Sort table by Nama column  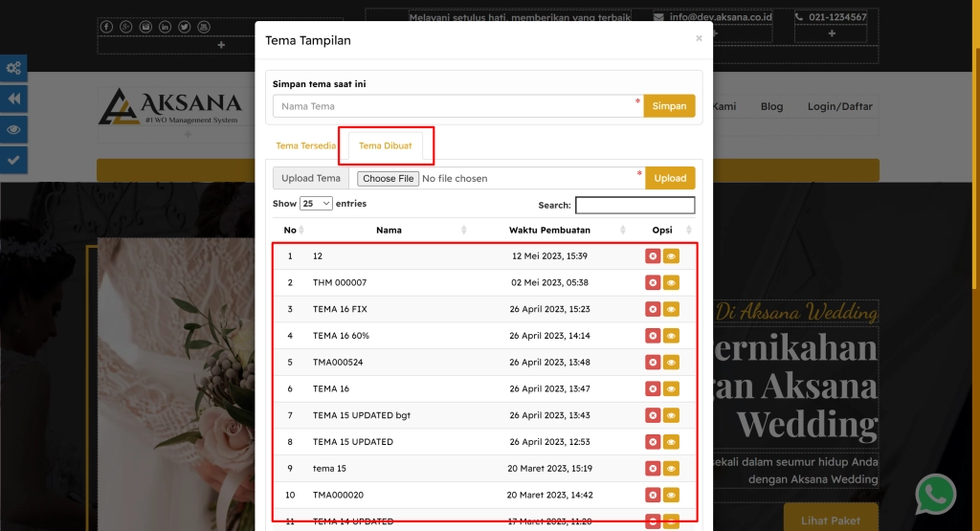tap(389, 231)
